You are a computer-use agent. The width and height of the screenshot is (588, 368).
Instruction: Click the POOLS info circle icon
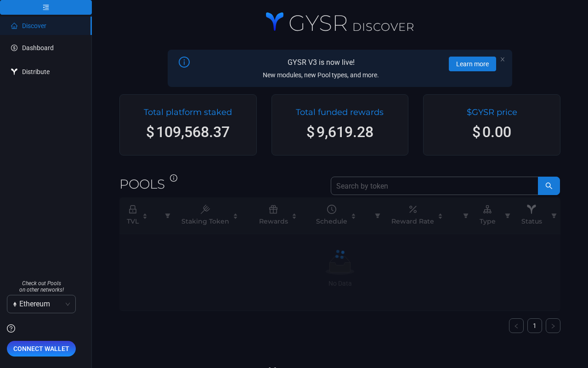pyautogui.click(x=174, y=178)
